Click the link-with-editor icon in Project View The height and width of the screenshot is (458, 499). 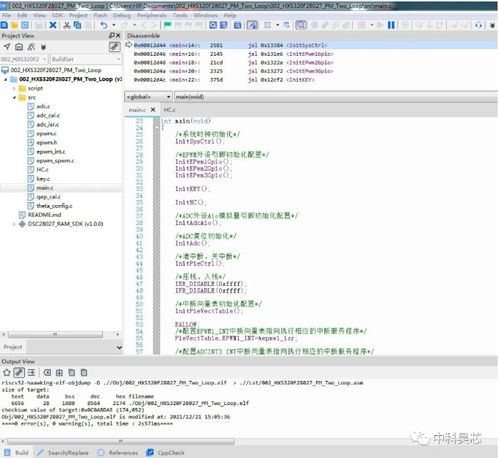(x=114, y=47)
